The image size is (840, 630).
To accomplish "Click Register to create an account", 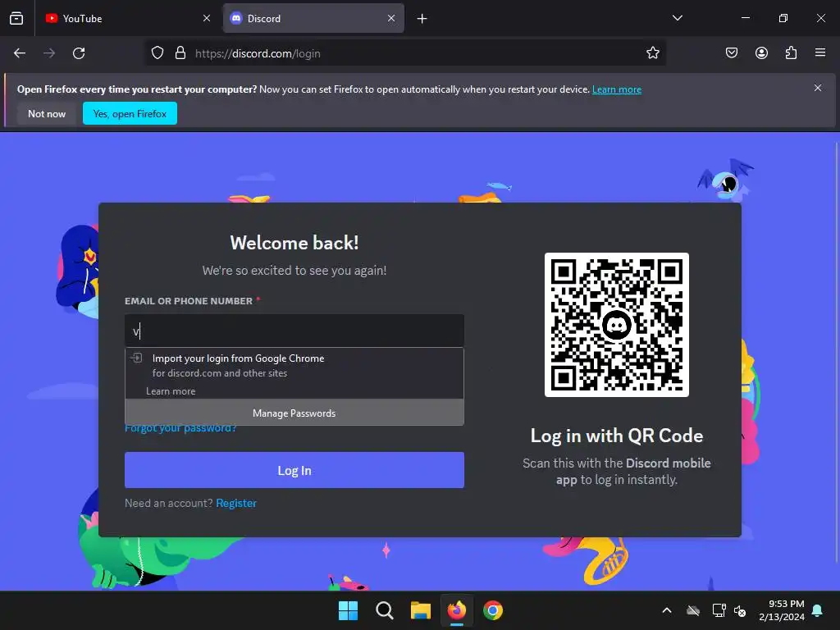I will pos(236,503).
